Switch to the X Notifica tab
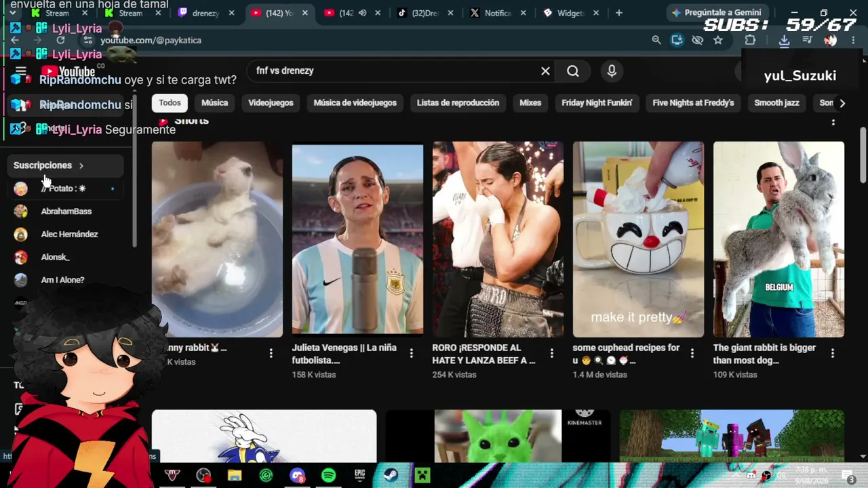The height and width of the screenshot is (488, 868). point(497,13)
